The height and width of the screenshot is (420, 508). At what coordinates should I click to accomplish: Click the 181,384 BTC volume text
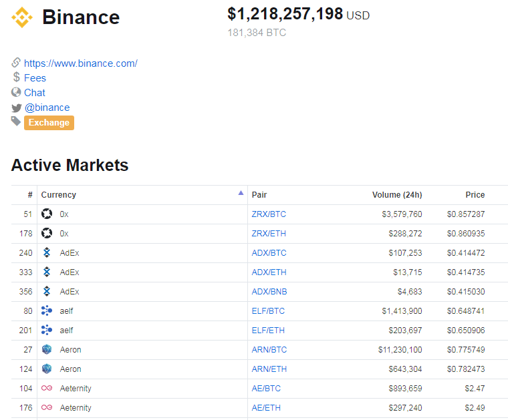[257, 33]
